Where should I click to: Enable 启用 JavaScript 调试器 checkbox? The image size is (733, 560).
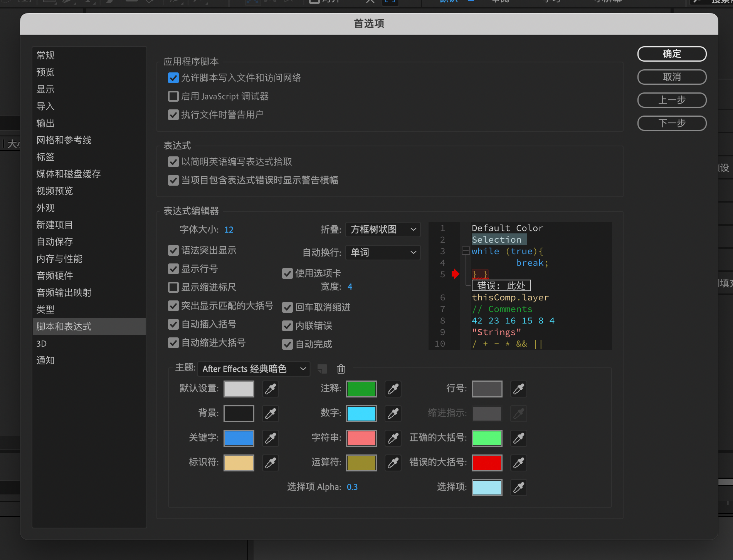point(173,96)
